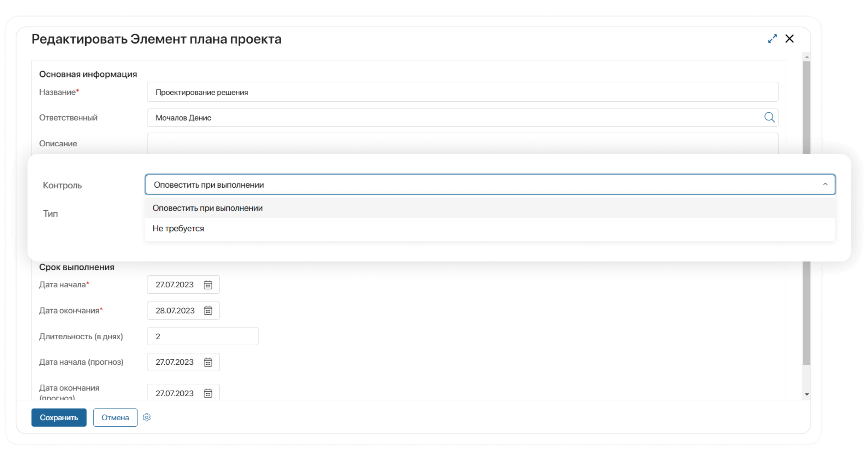Open calendar picker for Дата окончания

(208, 310)
